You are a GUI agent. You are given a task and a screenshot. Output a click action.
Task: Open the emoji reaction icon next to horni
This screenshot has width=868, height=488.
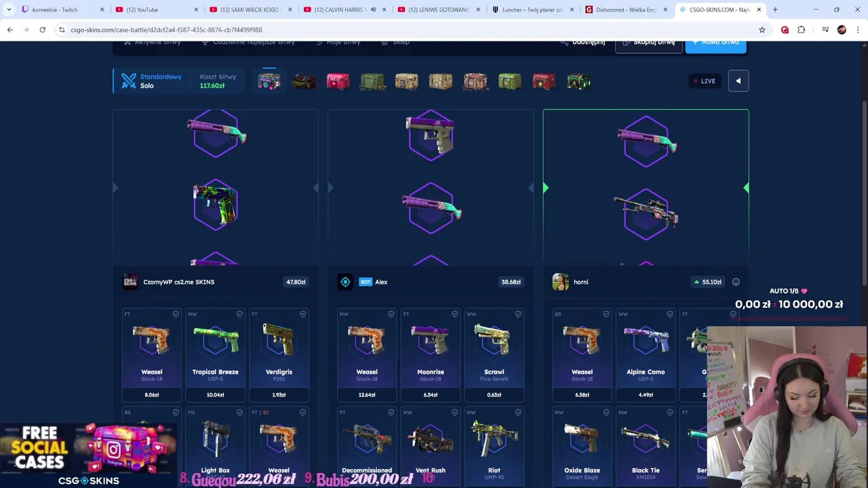tap(736, 282)
